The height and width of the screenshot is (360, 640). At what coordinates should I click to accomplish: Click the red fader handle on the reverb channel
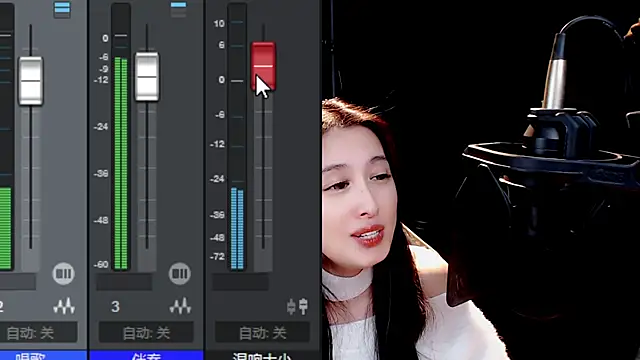coord(263,66)
